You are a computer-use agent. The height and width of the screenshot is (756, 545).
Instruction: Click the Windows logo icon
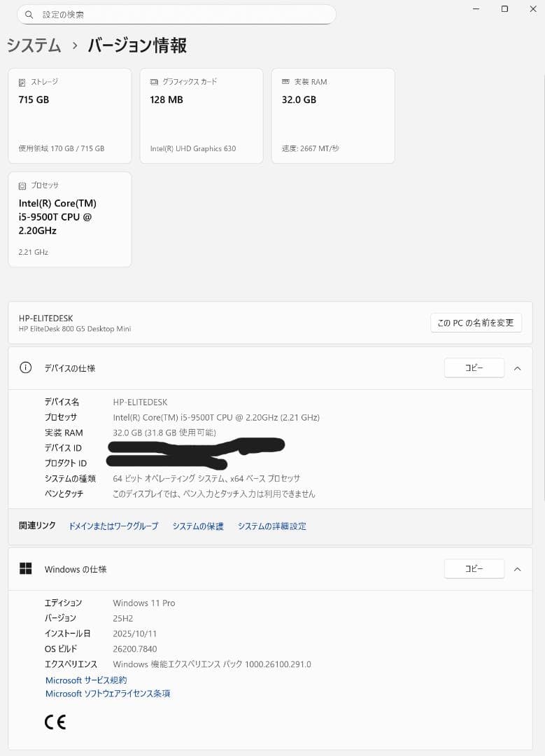(x=26, y=569)
